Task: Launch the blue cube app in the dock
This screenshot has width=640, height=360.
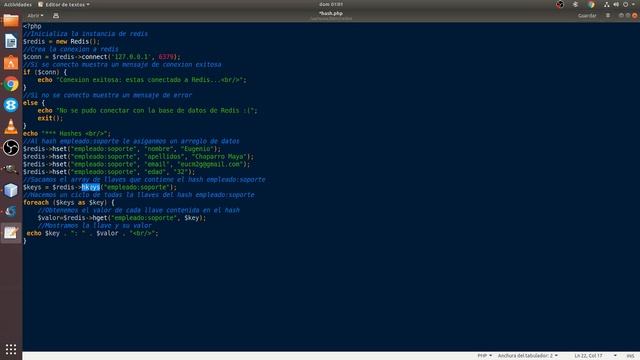Action: tap(11, 190)
